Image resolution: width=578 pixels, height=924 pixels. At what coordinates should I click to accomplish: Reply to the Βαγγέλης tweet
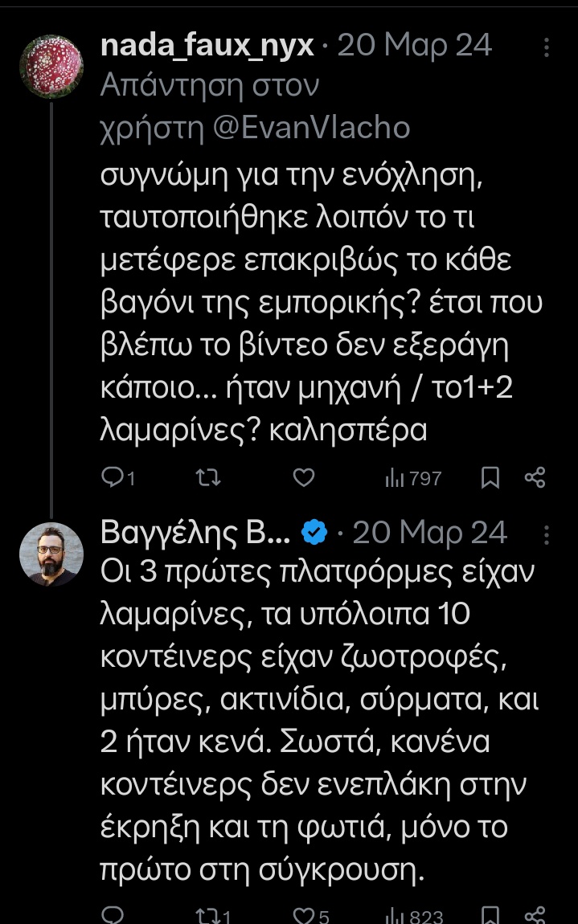click(x=113, y=915)
